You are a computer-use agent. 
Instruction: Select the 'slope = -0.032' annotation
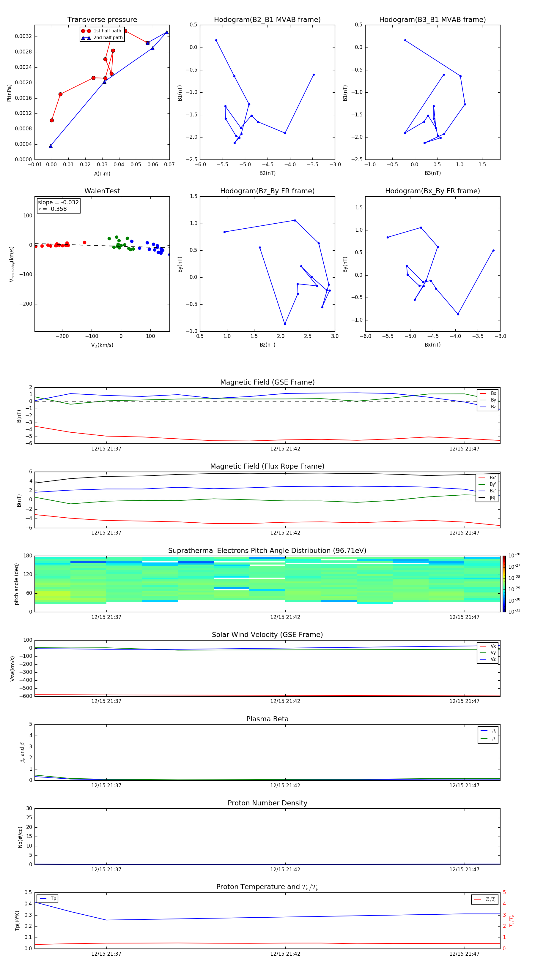(58, 203)
